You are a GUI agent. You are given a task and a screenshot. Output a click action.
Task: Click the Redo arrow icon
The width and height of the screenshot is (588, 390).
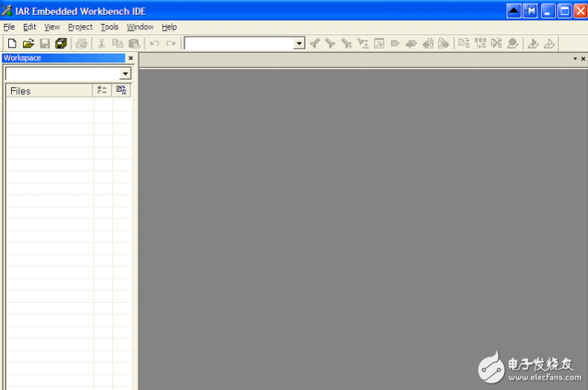(171, 44)
